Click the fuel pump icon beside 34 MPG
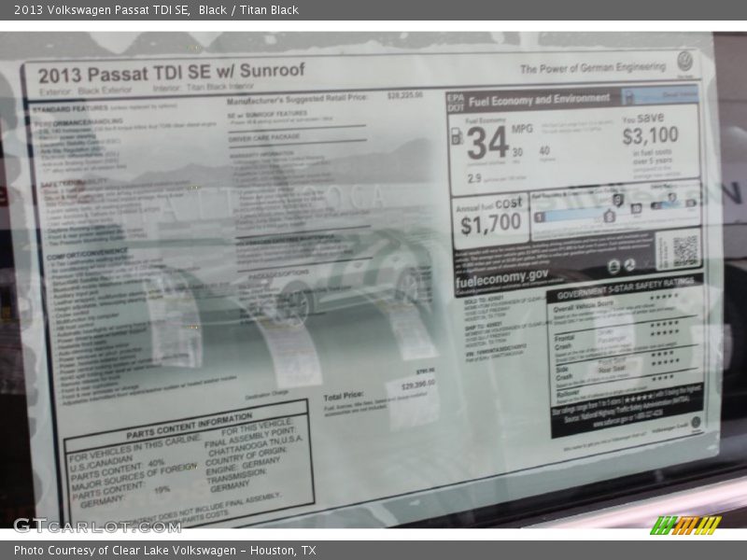Image resolution: width=747 pixels, height=560 pixels. 457,136
